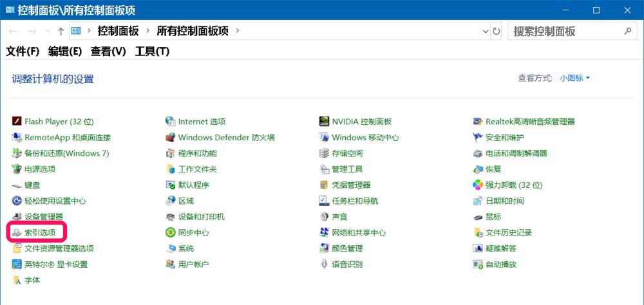Screen dimensions: 644x305
Task: Open the 工具(T) menu
Action: (152, 51)
